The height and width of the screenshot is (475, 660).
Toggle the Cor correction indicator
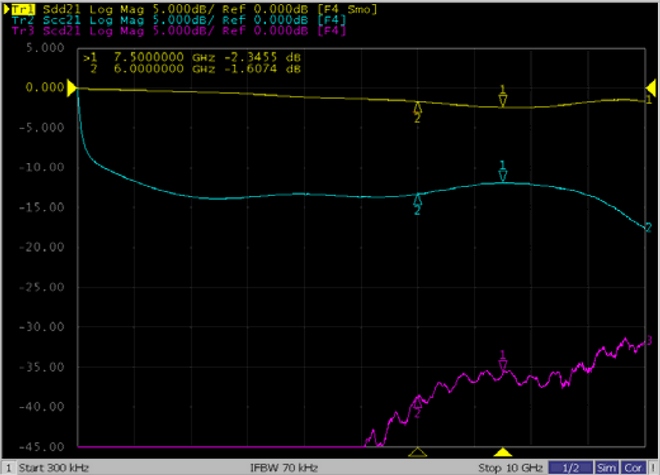coord(633,467)
